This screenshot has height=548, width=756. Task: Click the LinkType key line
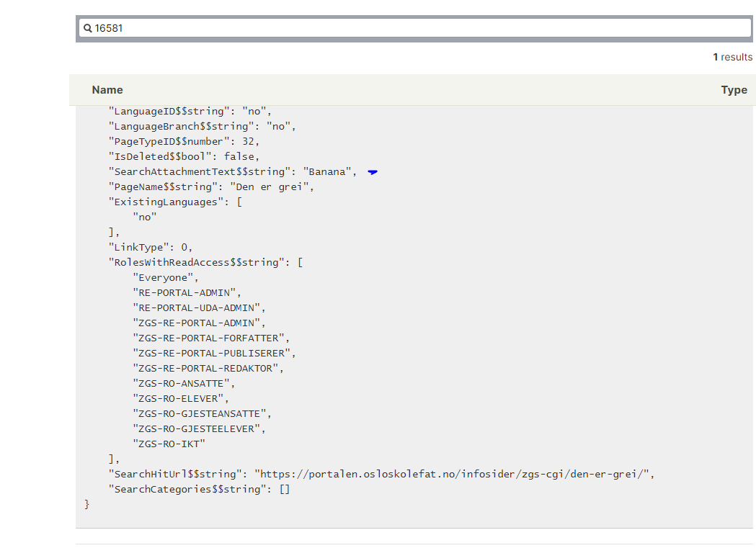tap(150, 247)
